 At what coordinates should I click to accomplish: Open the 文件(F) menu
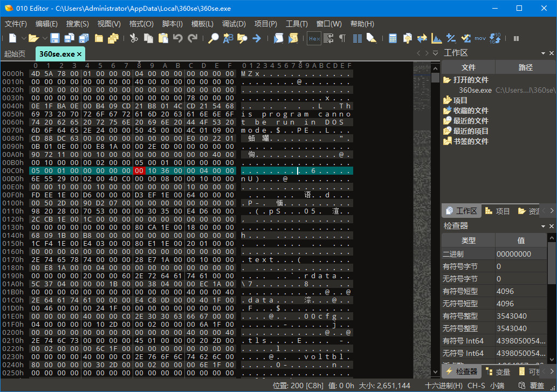pyautogui.click(x=16, y=24)
